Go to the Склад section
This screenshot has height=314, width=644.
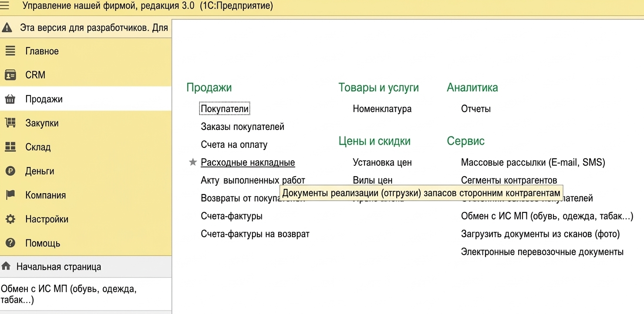(x=86, y=147)
